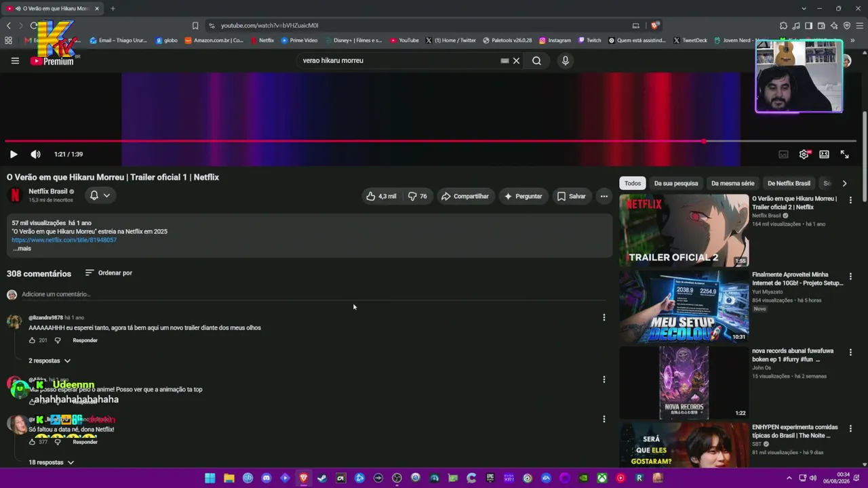Select the Da sua pesquisa chip
Viewport: 868px width, 488px height.
point(676,184)
